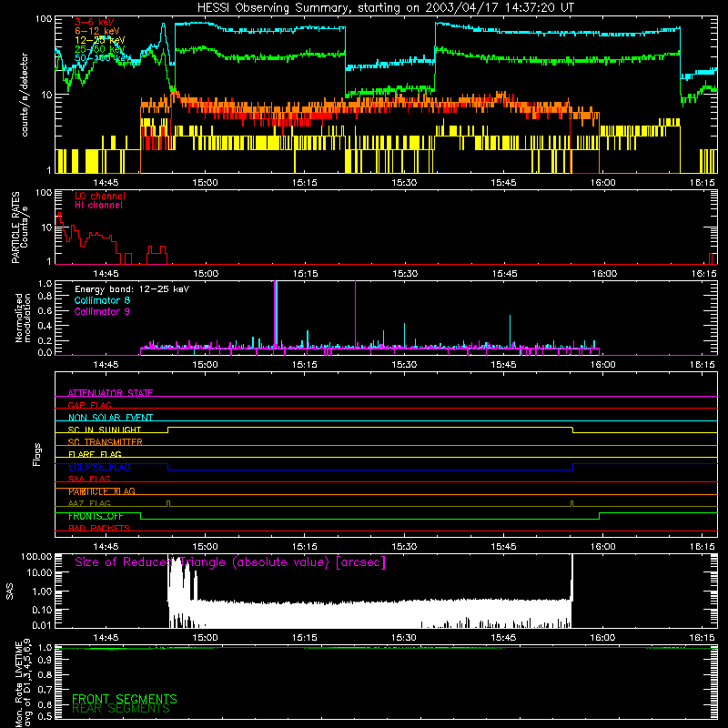The width and height of the screenshot is (728, 728).
Task: Select the Collimator 8 legend label
Action: pos(102,300)
